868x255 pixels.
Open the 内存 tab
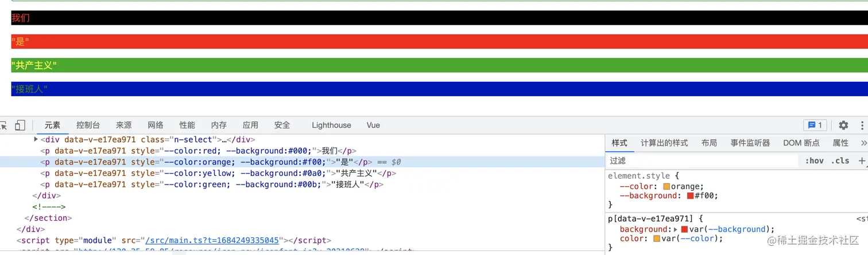coord(219,125)
